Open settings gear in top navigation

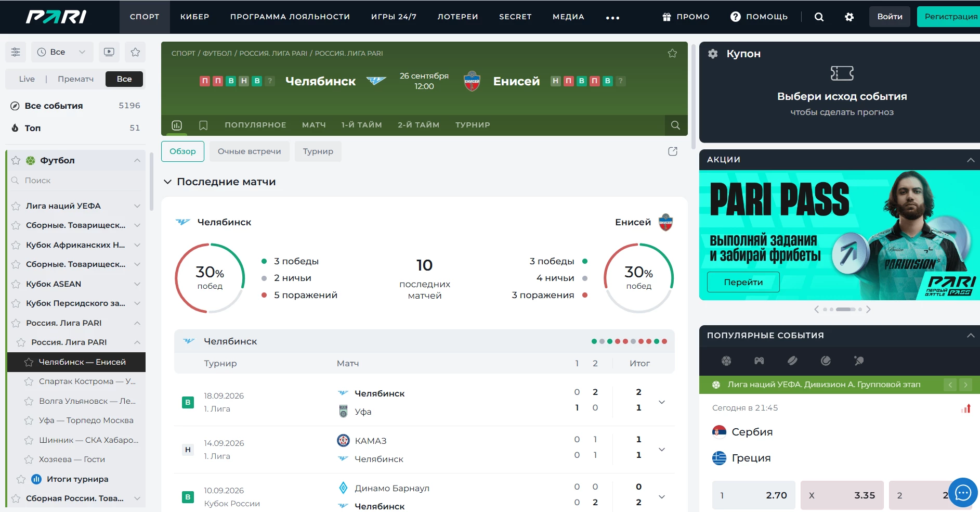click(849, 17)
